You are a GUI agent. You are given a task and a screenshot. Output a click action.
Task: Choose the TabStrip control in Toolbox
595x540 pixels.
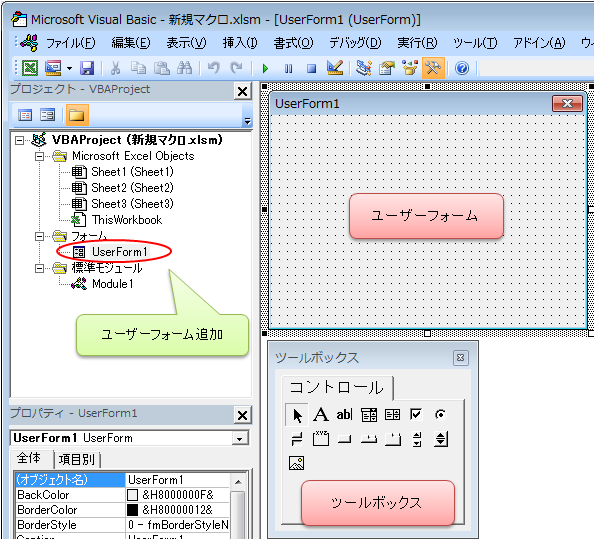369,439
